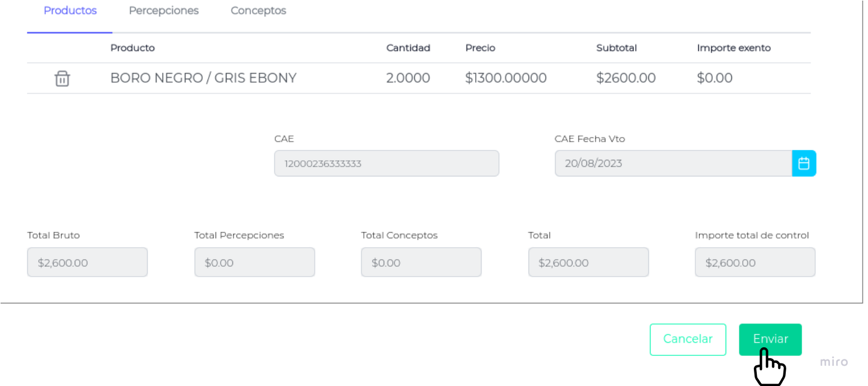Click the Total amount field
Viewport: 868px width, 386px height.
click(x=588, y=263)
